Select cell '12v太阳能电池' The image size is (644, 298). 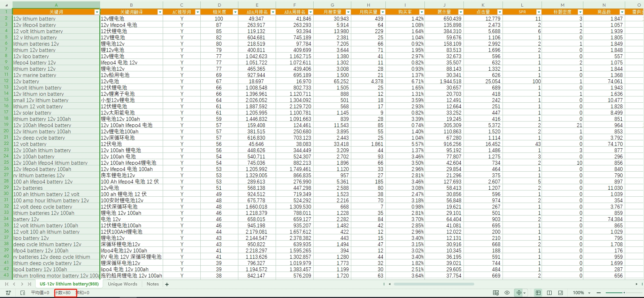131,113
